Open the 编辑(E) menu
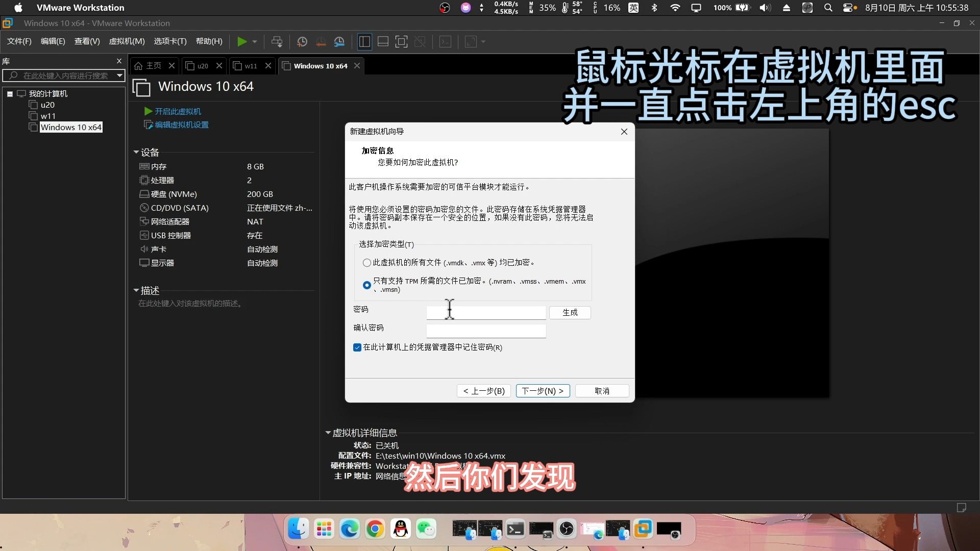This screenshot has height=551, width=980. click(53, 41)
